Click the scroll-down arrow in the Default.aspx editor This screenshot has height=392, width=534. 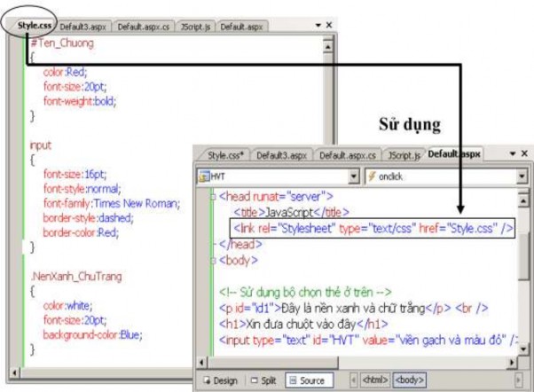[523, 349]
